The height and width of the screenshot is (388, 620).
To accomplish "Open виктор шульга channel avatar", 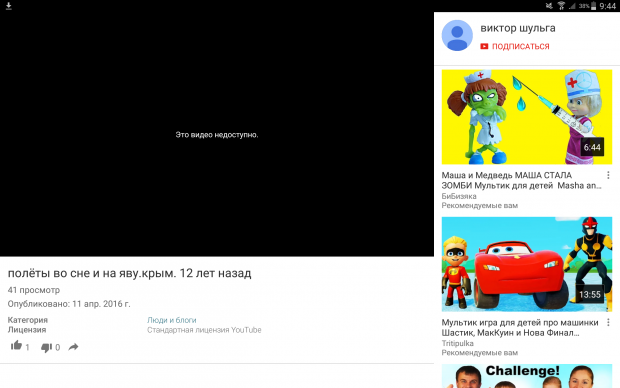I will point(457,36).
